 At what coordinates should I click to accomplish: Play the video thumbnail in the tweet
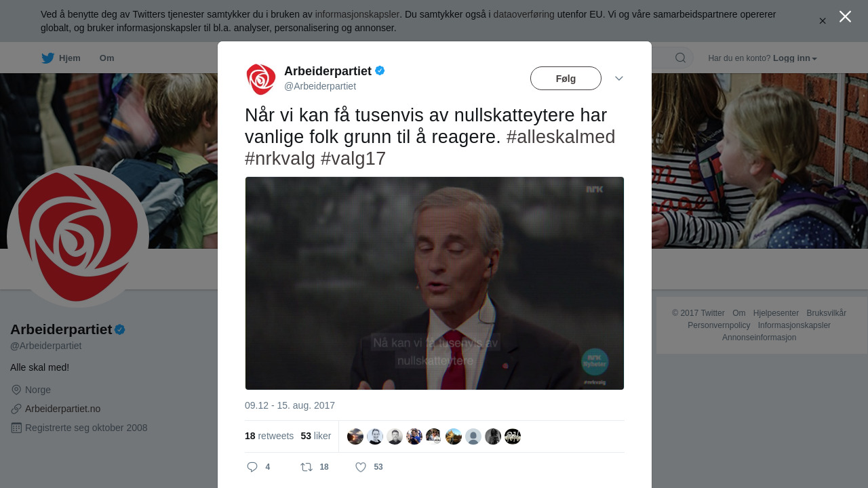(x=435, y=283)
